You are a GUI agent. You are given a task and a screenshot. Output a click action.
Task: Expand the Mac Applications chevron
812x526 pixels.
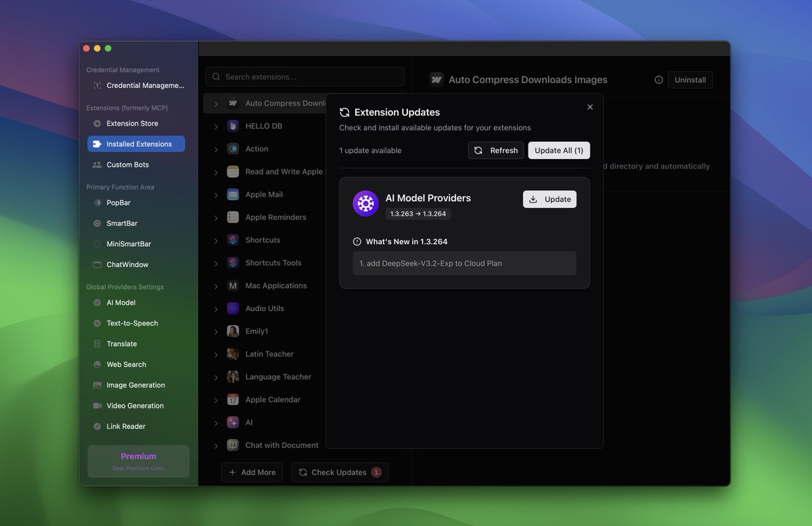coord(216,286)
